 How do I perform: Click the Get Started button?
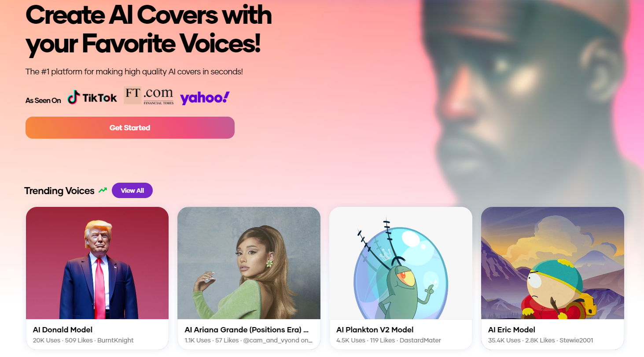(130, 128)
